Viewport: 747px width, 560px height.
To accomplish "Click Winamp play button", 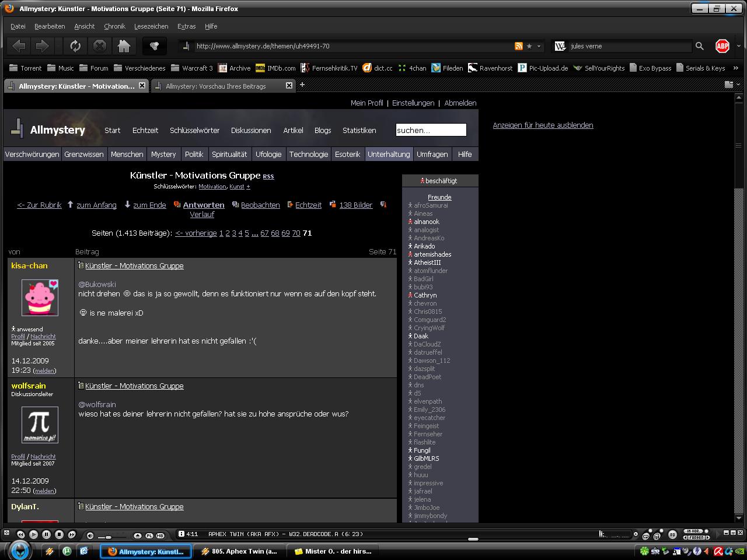I will (x=33, y=534).
